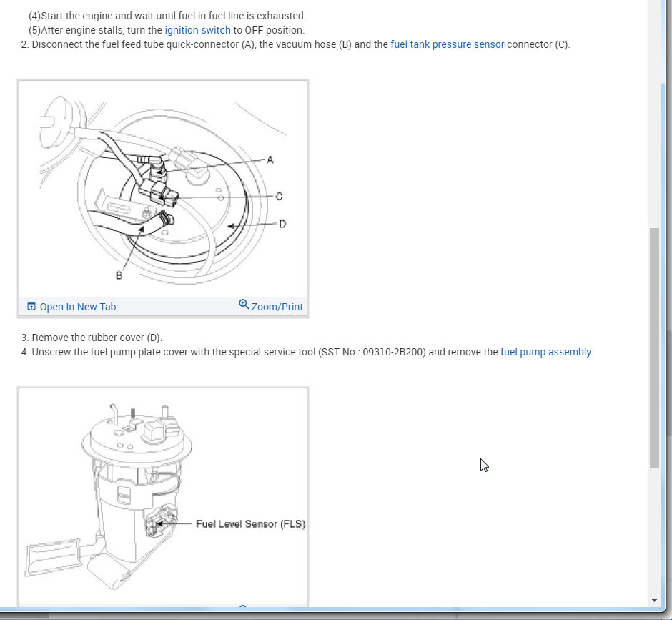Click the magnifier zoom icon under diagram
Image resolution: width=672 pixels, height=620 pixels.
[x=244, y=304]
